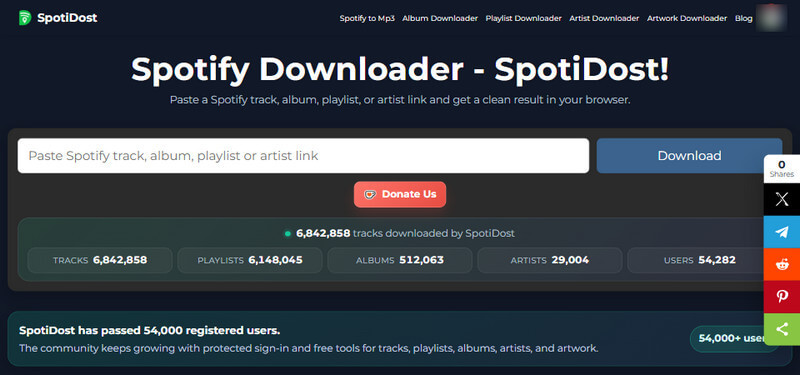
Task: Click the ARTISTS 29,004 stat card
Action: click(550, 260)
